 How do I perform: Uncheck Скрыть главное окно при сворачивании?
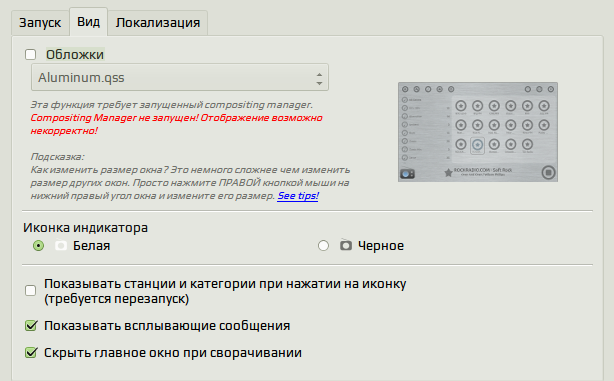coord(31,352)
